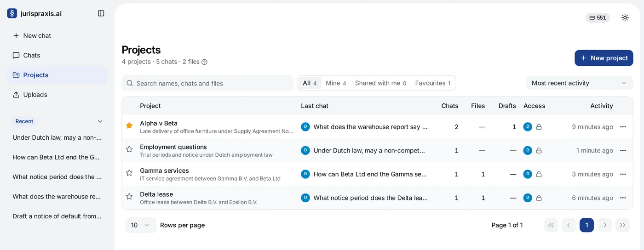Open recent chat 'What notice period does the ...'
The height and width of the screenshot is (250, 644).
(57, 177)
